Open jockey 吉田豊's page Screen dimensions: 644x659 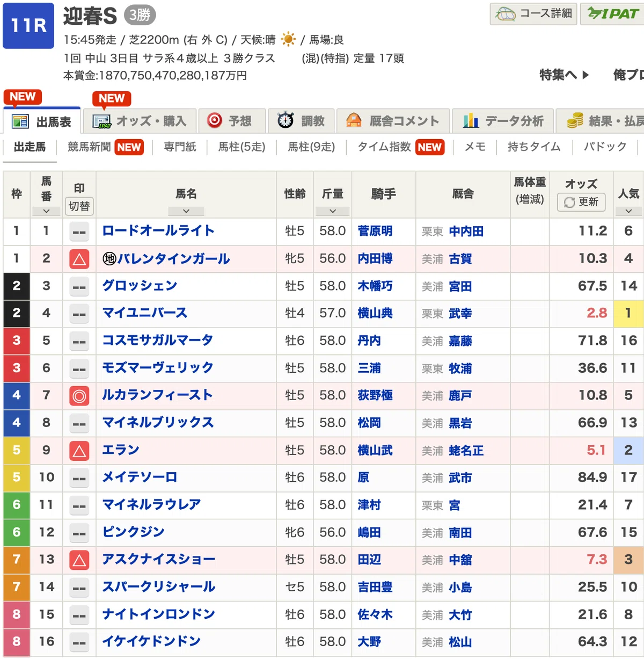point(375,587)
